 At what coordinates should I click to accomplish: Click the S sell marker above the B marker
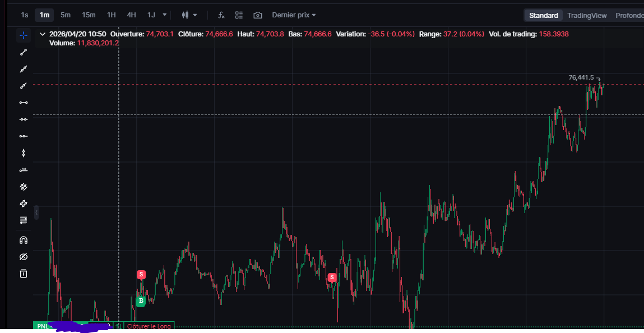pos(141,274)
